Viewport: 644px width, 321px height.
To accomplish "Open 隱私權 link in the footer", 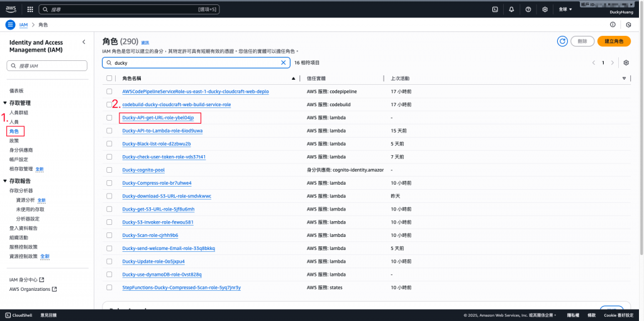I will click(572, 315).
